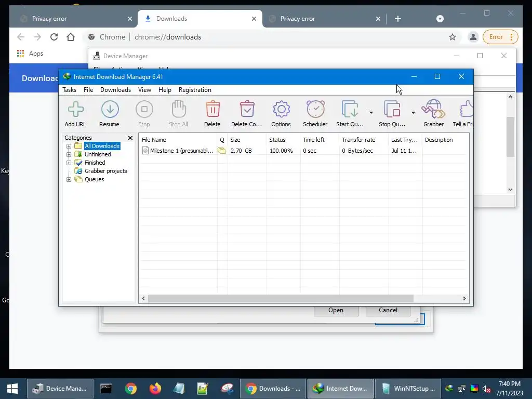Select Queues category
Viewport: 532px width, 399px height.
[x=95, y=179]
